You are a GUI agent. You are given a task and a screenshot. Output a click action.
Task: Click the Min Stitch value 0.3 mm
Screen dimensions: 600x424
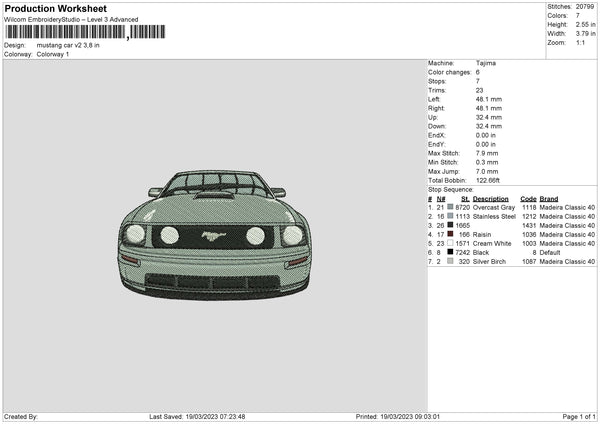(487, 162)
